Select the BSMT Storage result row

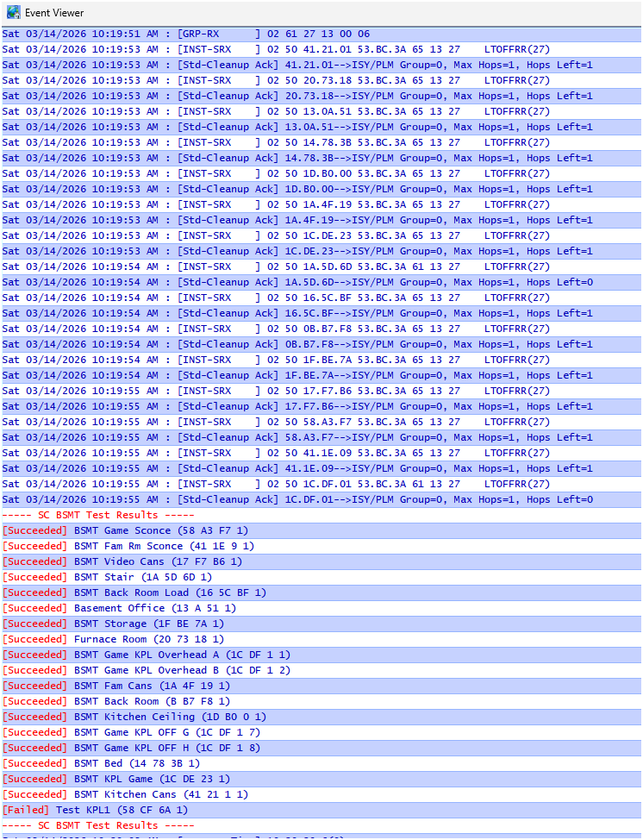113,624
